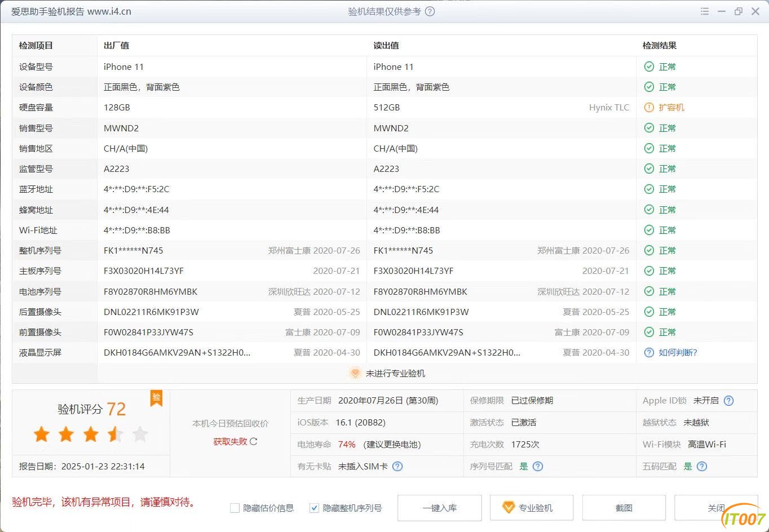Click the normal status icon for 销售地区
This screenshot has height=532, width=769.
tap(649, 148)
